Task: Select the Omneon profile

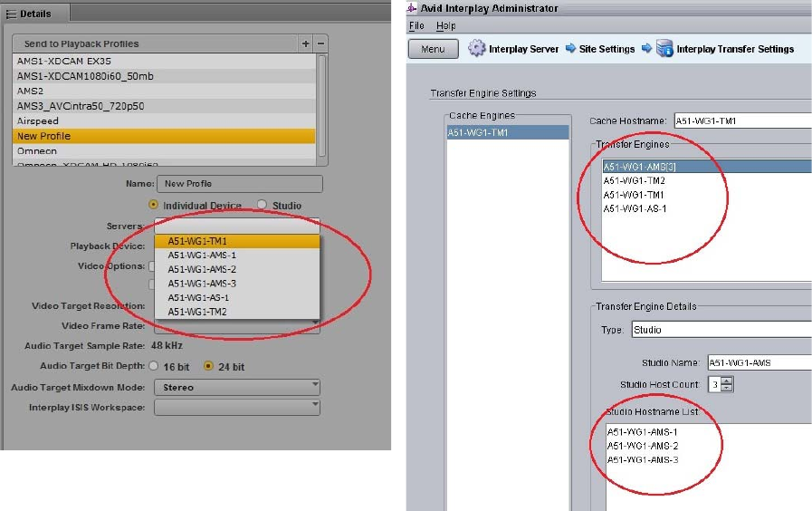Action: [x=164, y=151]
